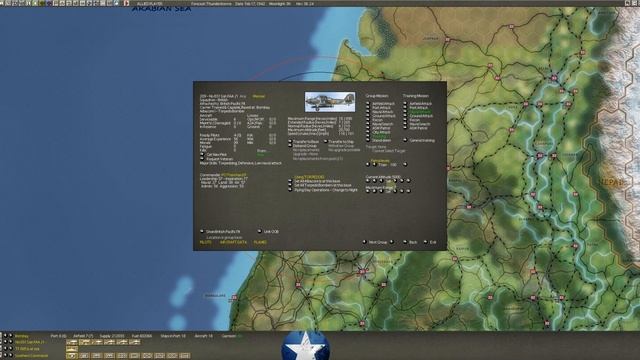Screen dimensions: 640x360
Task: Click last aircraft squadron icon in air units row
Action: (x=135, y=342)
